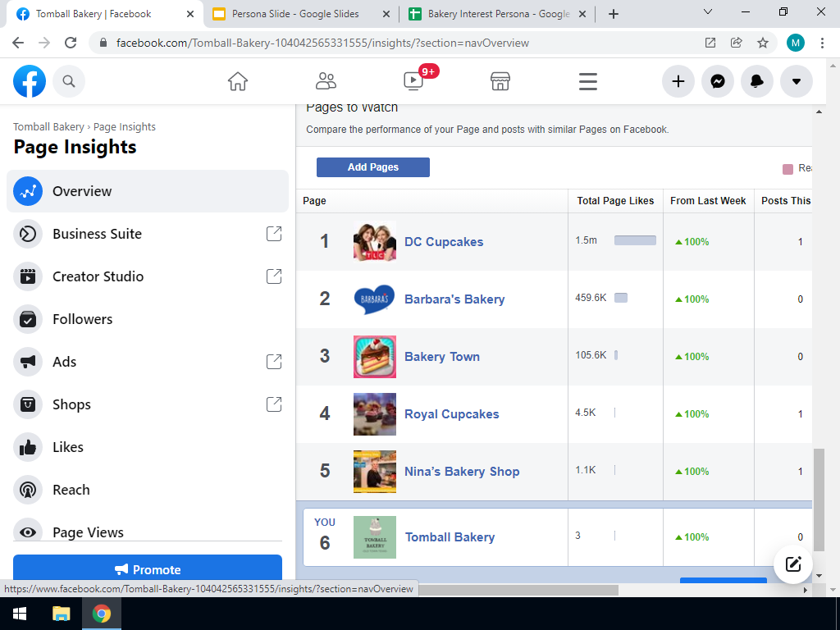Open the DC Cupcakes page link
Screen dimensions: 840x630
(444, 242)
